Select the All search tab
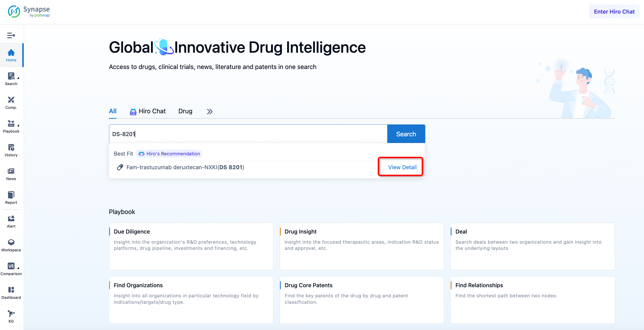 click(x=113, y=111)
